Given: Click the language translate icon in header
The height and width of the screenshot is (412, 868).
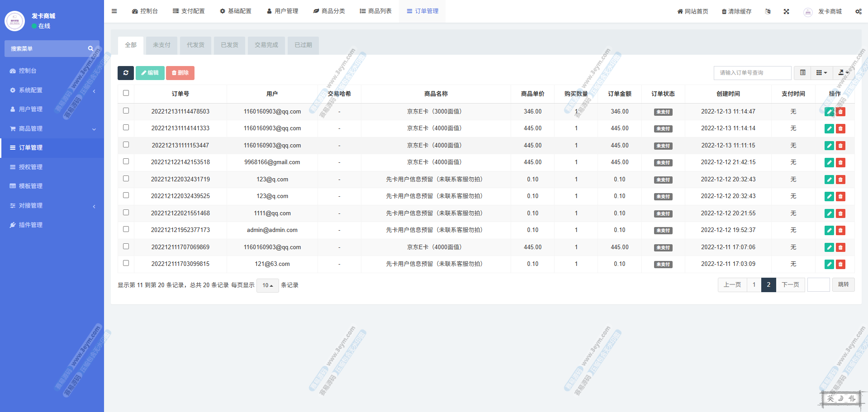Looking at the screenshot, I should (x=768, y=11).
